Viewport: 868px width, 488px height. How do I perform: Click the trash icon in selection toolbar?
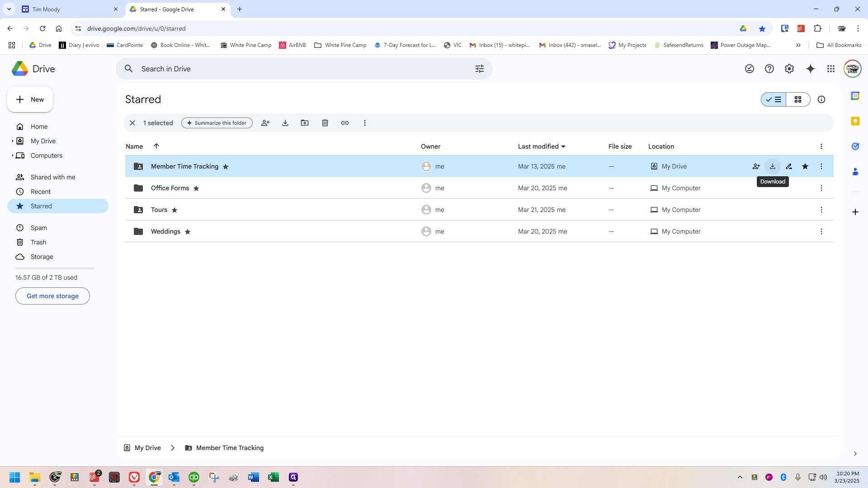(x=325, y=123)
